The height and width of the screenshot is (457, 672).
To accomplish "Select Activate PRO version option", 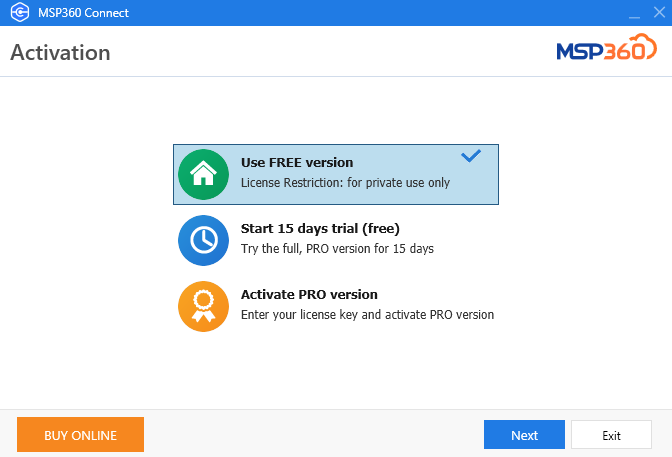I will tap(336, 307).
